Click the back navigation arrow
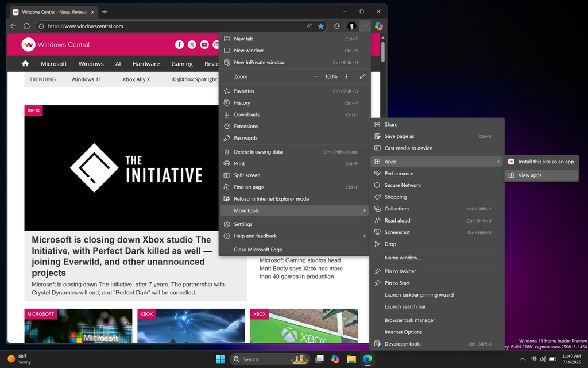The width and height of the screenshot is (588, 368). pos(13,26)
